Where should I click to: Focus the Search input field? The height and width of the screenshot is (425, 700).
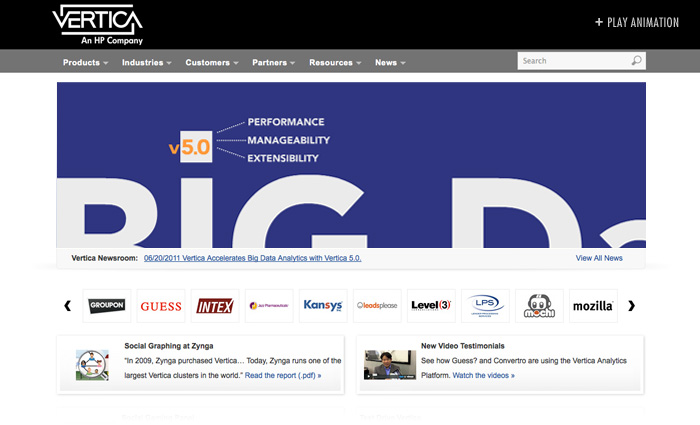point(573,61)
